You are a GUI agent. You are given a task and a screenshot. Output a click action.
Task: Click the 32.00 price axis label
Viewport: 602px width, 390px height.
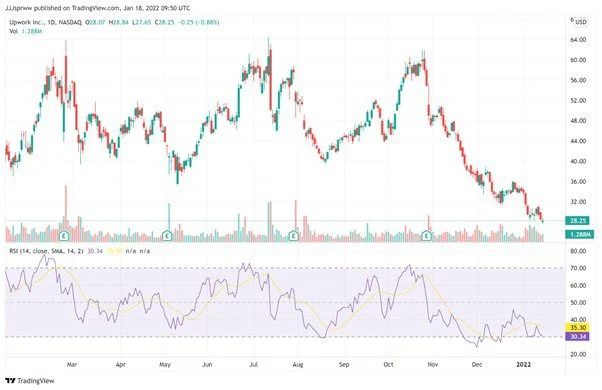(579, 202)
